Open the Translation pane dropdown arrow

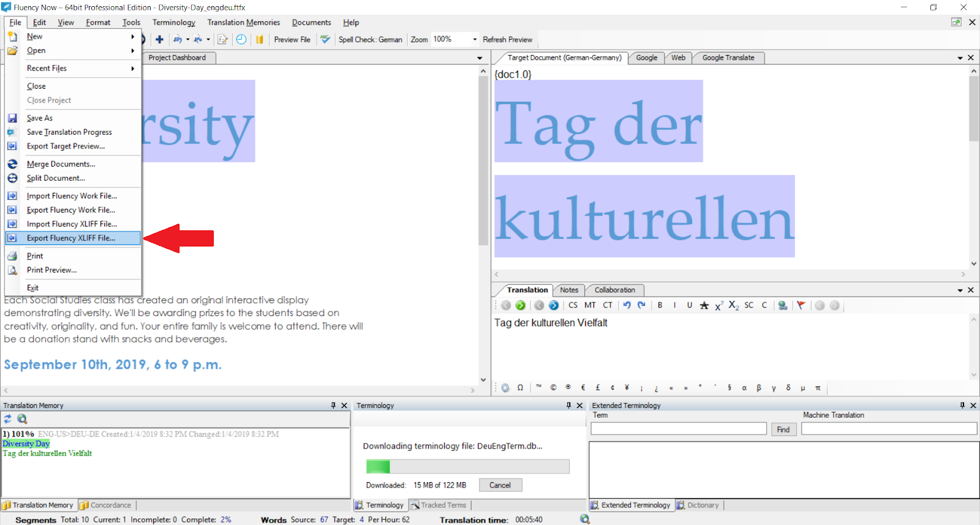tap(960, 290)
